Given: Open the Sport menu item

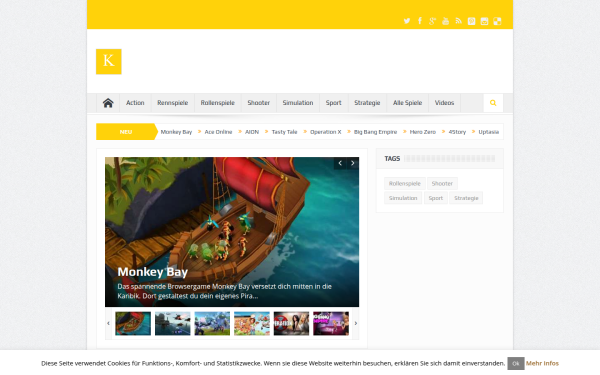Looking at the screenshot, I should tap(334, 103).
